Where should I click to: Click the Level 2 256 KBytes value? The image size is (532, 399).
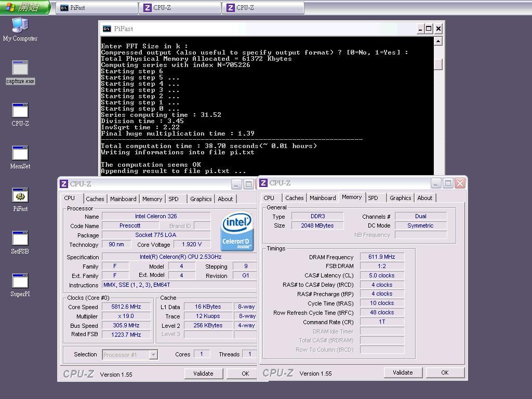[208, 325]
